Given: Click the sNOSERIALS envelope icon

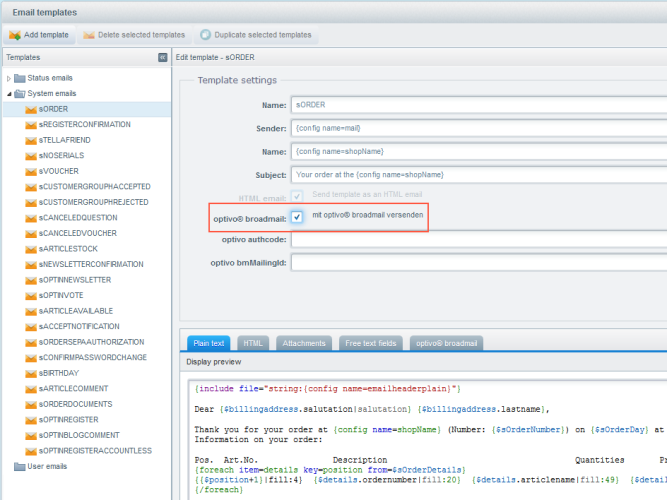Looking at the screenshot, I should pos(31,156).
